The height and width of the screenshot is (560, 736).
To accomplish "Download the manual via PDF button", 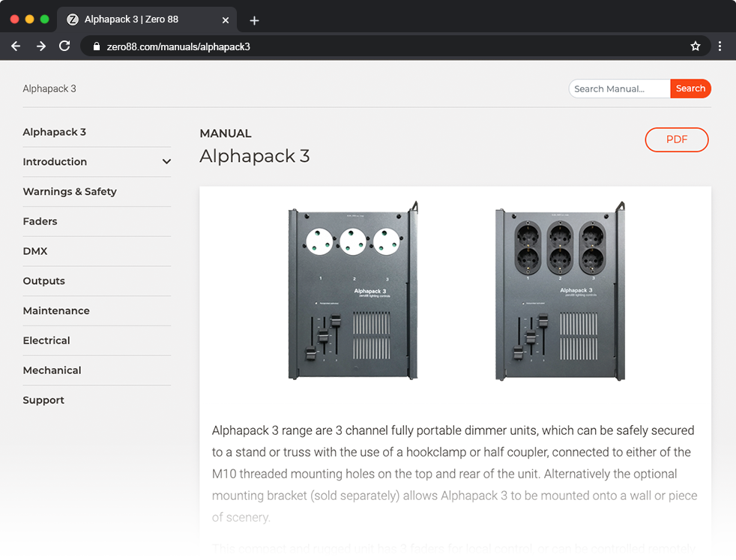I will click(x=676, y=140).
